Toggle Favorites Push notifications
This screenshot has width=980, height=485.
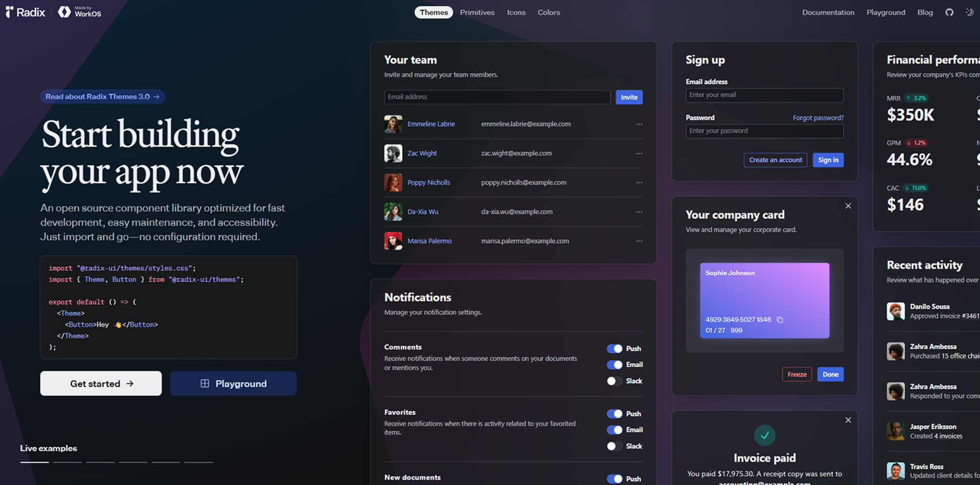tap(614, 414)
